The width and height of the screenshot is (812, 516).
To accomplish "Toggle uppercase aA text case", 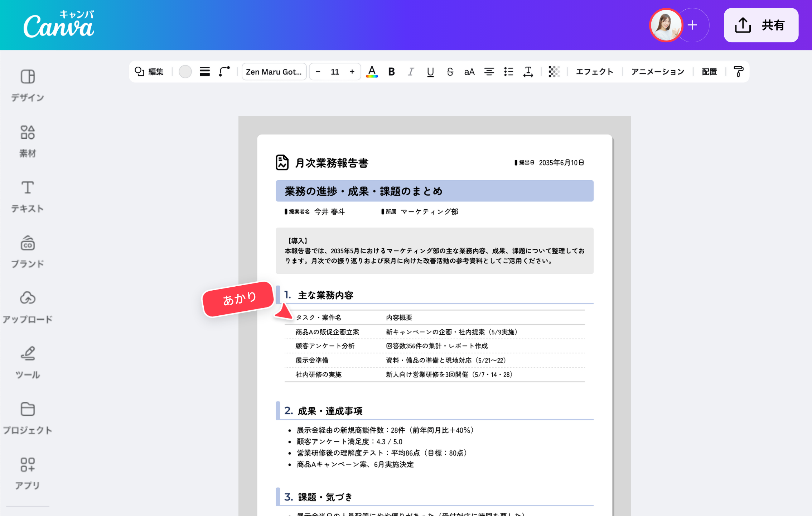I will [469, 72].
